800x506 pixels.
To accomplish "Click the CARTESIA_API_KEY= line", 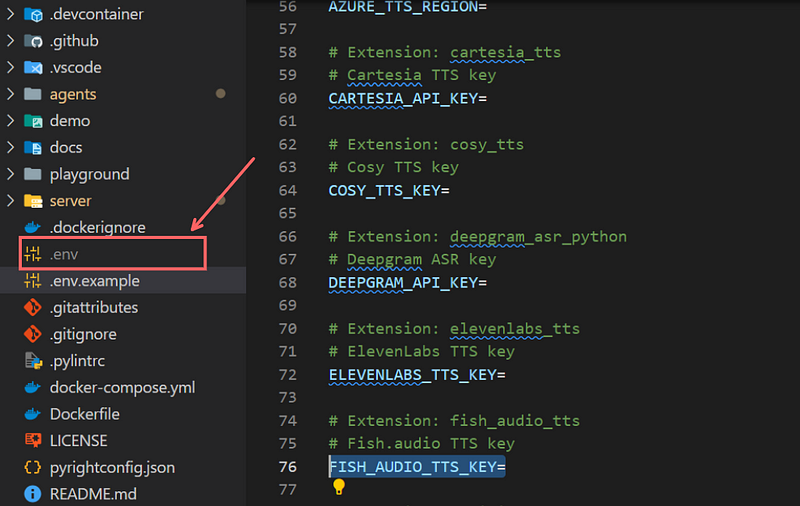I will coord(408,98).
